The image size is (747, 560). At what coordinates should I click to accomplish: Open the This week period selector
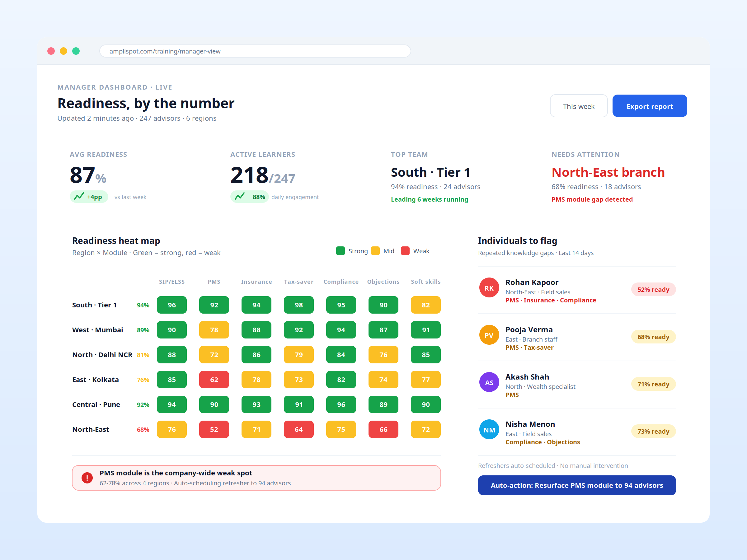(x=579, y=106)
